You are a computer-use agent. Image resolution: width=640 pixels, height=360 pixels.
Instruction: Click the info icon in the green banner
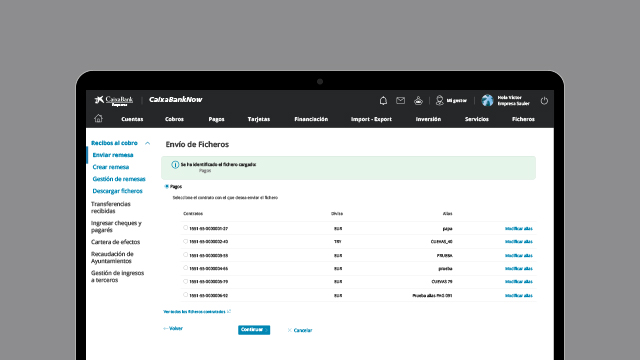175,164
